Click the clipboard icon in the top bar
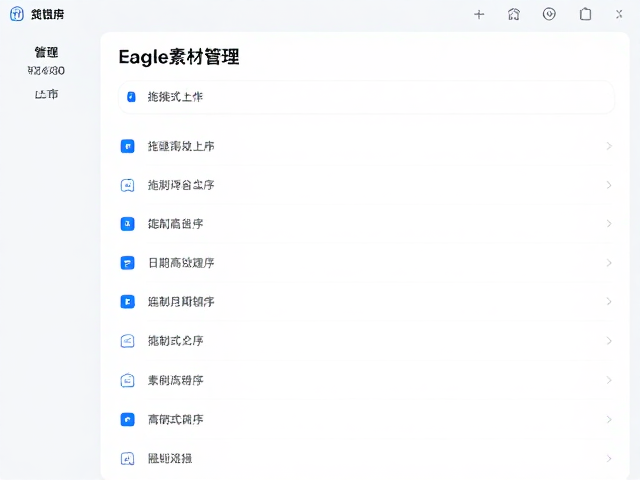Screen dimensions: 640x480 [x=585, y=14]
